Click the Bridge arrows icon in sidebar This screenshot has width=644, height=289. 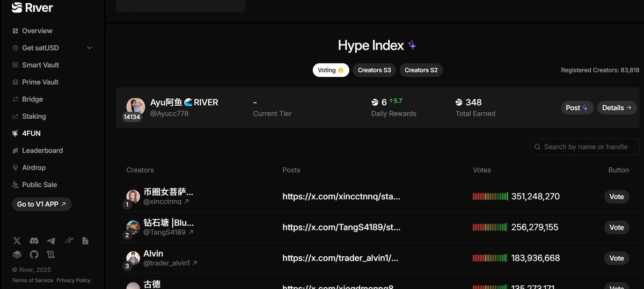[x=16, y=99]
